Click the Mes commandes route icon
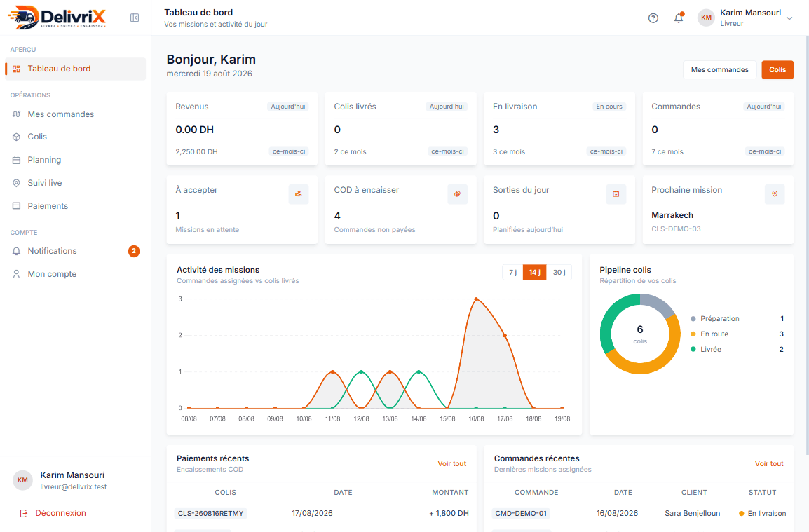Screen dimensions: 809x532 tap(17, 114)
